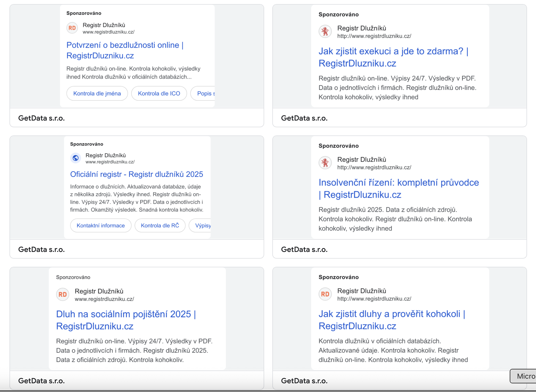Viewport: 536px width, 392px height.
Task: Click the description starting 'Registr dlužníků on-line. Kontrola kohokoliv, výsledky'
Action: click(133, 73)
